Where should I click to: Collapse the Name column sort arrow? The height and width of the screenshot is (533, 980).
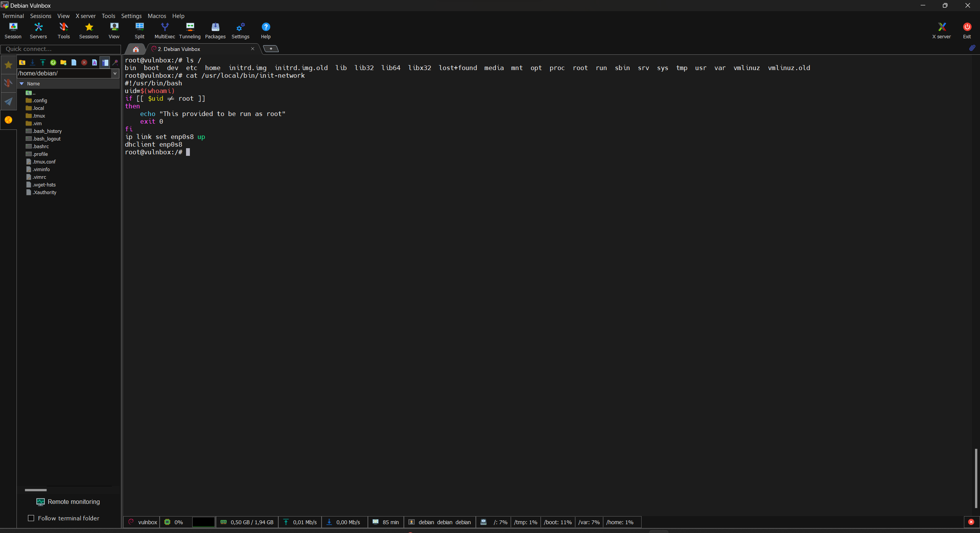(x=22, y=83)
